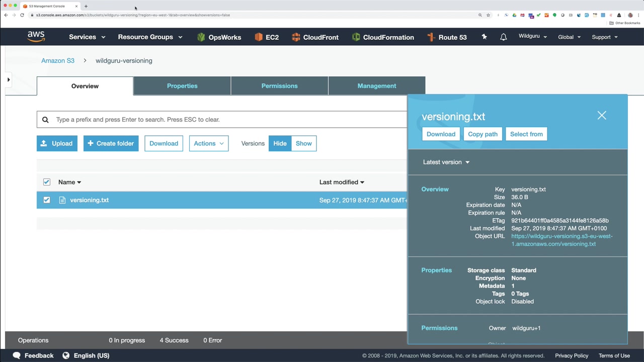Viewport: 644px width, 362px height.
Task: Reload the S3 console page
Action: coord(22,15)
